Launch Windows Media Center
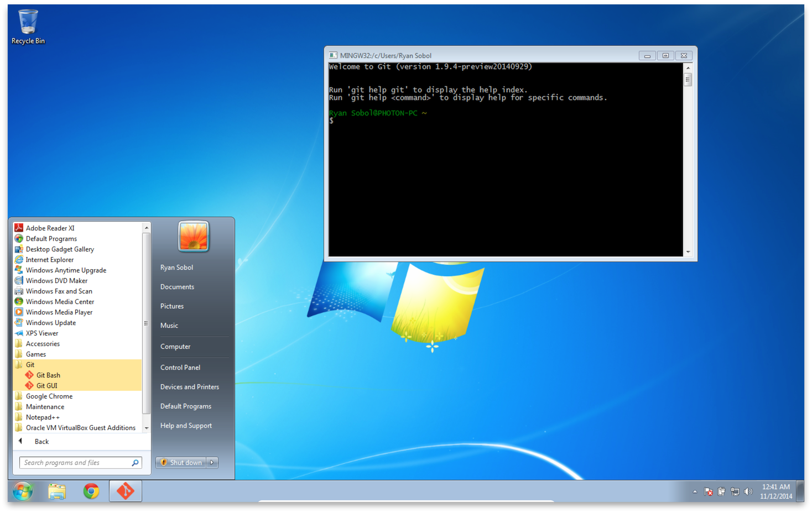 pyautogui.click(x=77, y=302)
